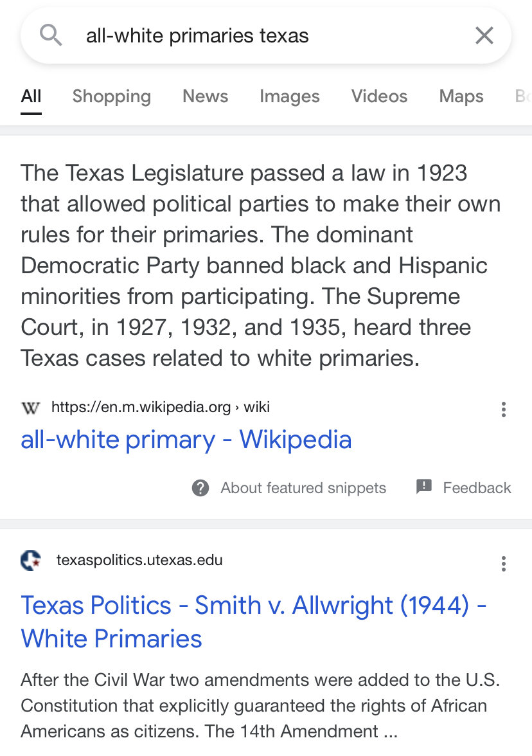Click the Wikipedia favicon icon
The height and width of the screenshot is (756, 532).
(x=30, y=408)
